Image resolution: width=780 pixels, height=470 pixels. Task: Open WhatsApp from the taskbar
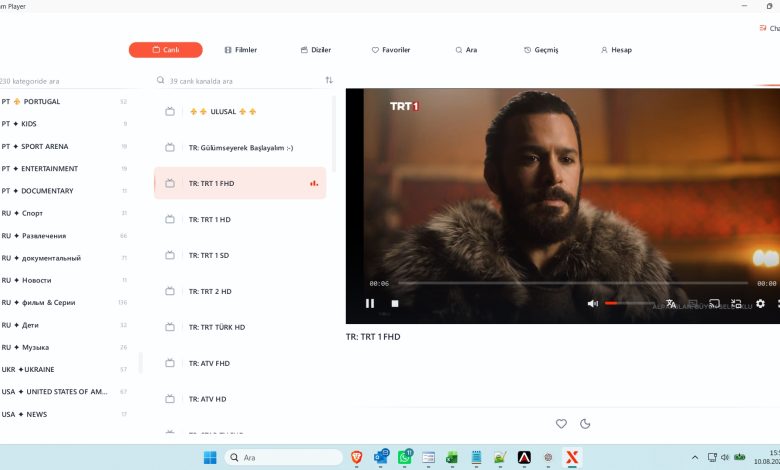[405, 457]
